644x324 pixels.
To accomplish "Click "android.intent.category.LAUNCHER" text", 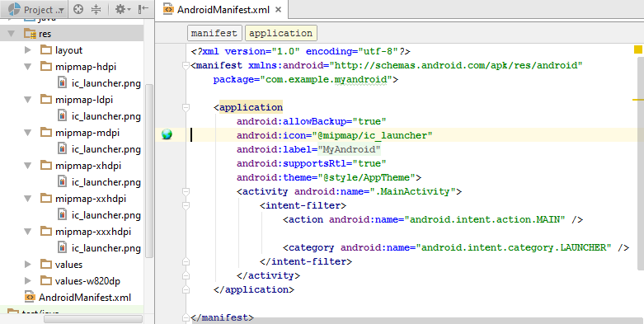I will pos(515,247).
